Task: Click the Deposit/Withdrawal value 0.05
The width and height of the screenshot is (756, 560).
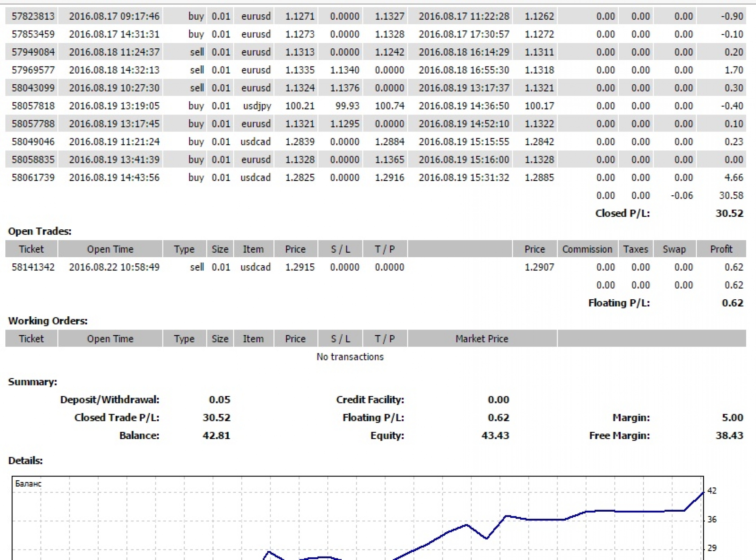Action: [219, 400]
